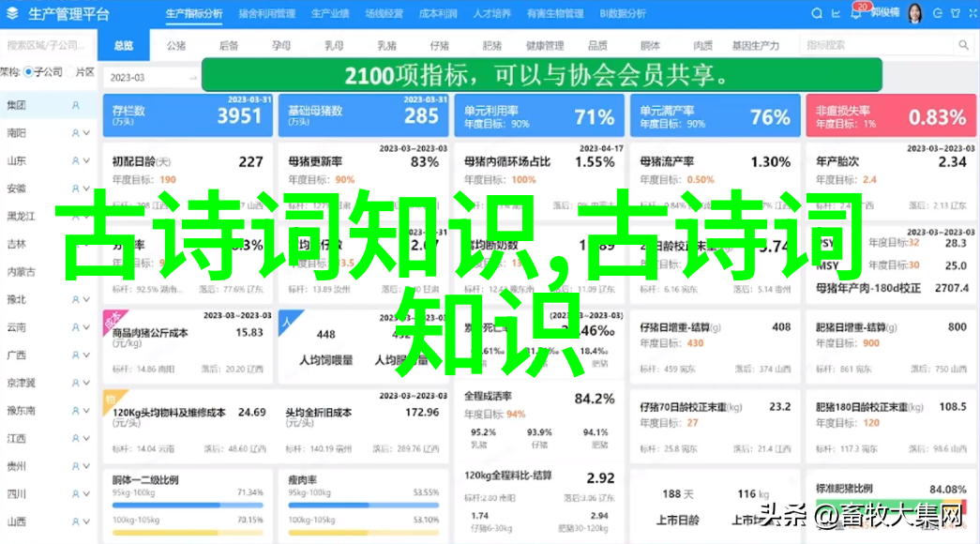Image resolution: width=980 pixels, height=544 pixels.
Task: Click the person icon beside 豫北
Action: click(76, 299)
